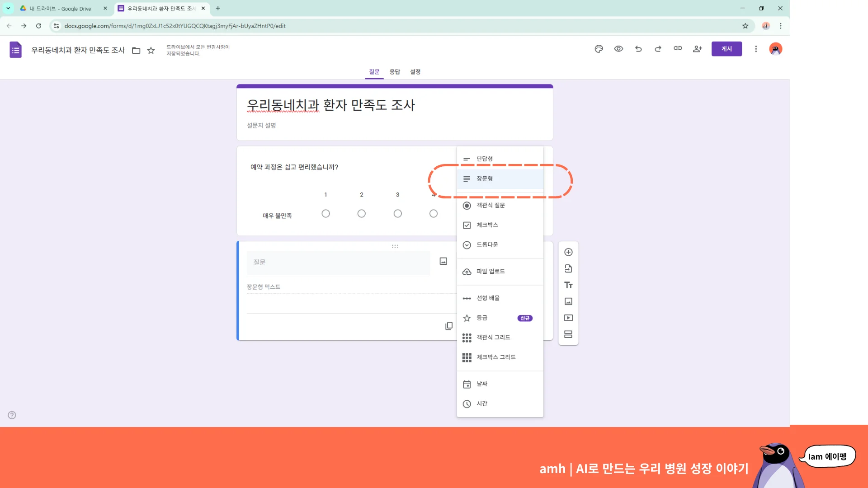Add a video using the sidebar video icon
This screenshot has width=868, height=488.
(x=568, y=318)
